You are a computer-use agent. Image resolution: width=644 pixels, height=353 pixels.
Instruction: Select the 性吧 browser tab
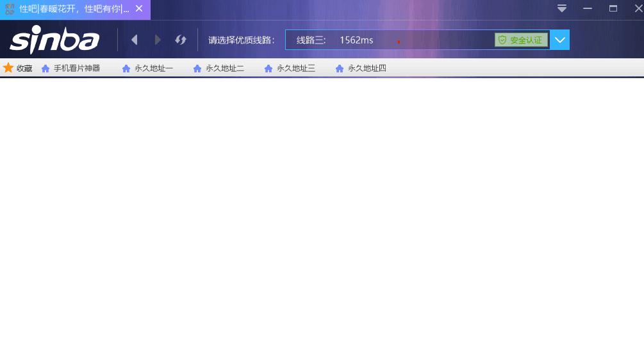click(75, 10)
